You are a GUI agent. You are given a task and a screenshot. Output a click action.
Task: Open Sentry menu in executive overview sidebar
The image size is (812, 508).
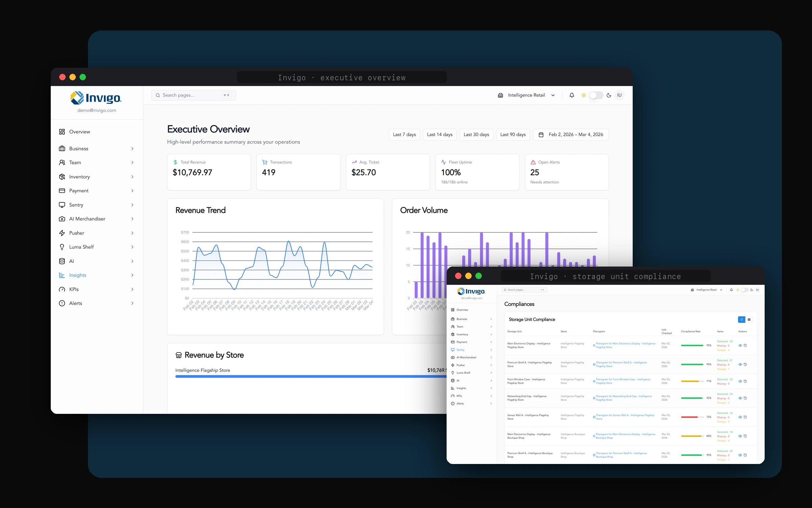[x=96, y=205]
